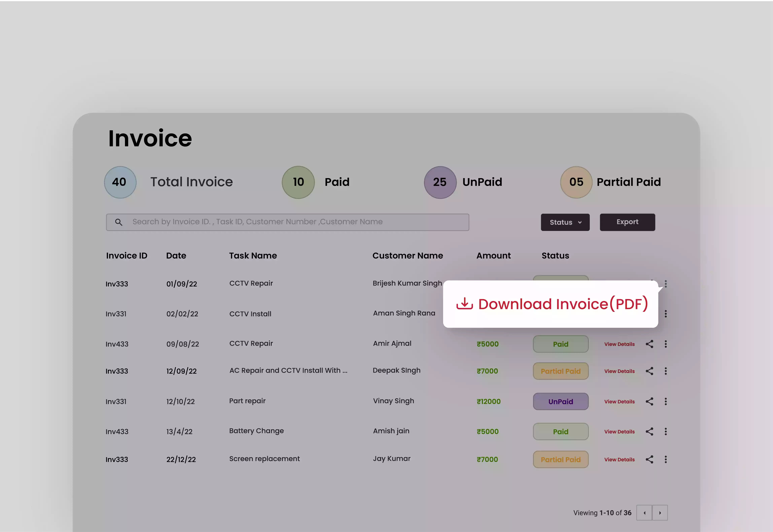This screenshot has width=773, height=532.
Task: Click the Export button
Action: pyautogui.click(x=627, y=222)
